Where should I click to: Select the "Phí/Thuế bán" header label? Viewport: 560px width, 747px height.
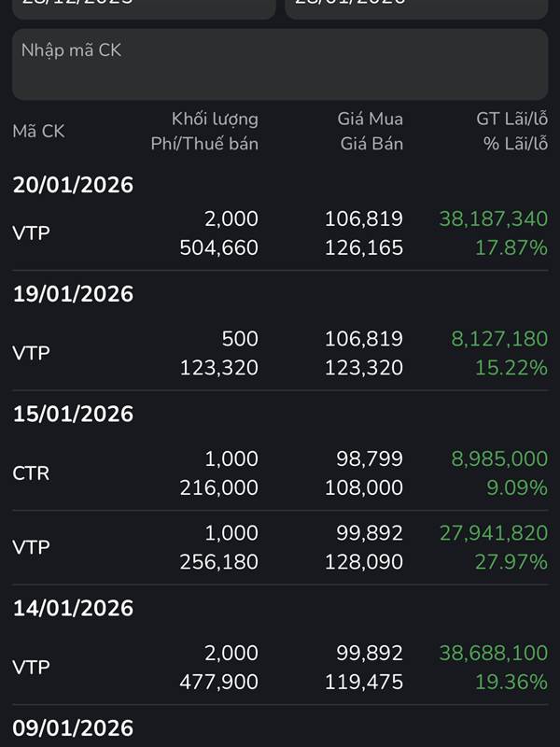click(x=204, y=144)
